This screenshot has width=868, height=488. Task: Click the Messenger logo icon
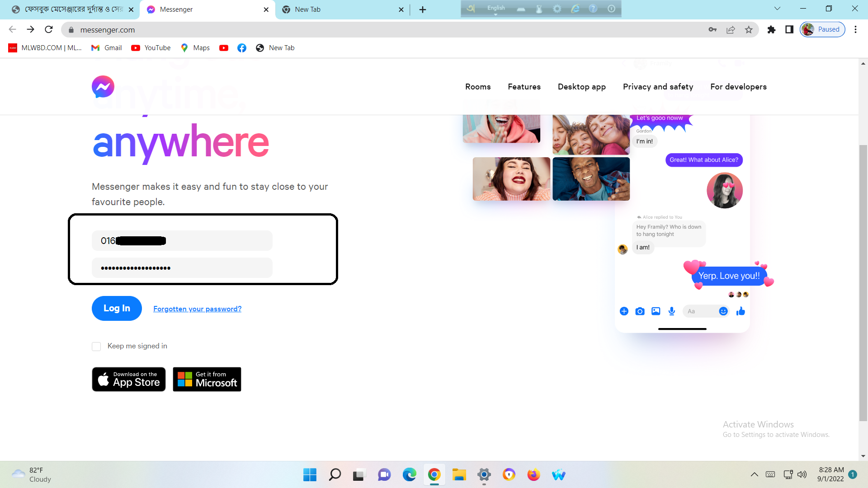(x=103, y=87)
